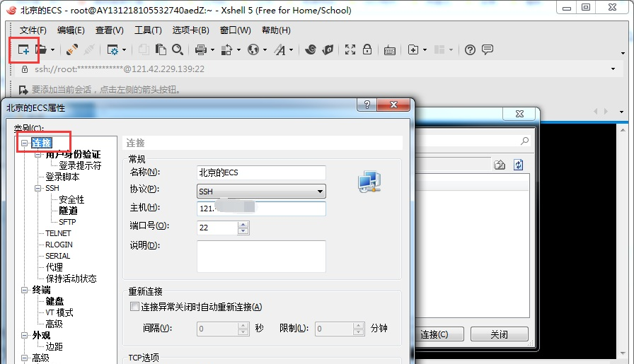The height and width of the screenshot is (364, 634).
Task: Select 边距 under 外观
Action: [x=54, y=346]
